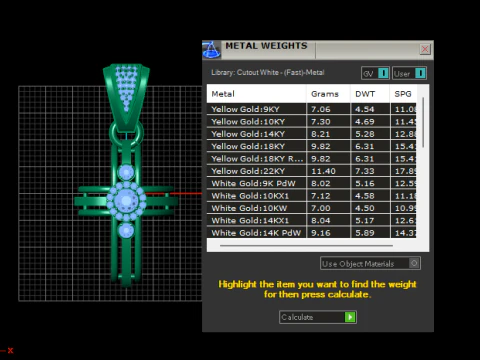Toggle the GV library switch
480x360 pixels.
click(375, 73)
